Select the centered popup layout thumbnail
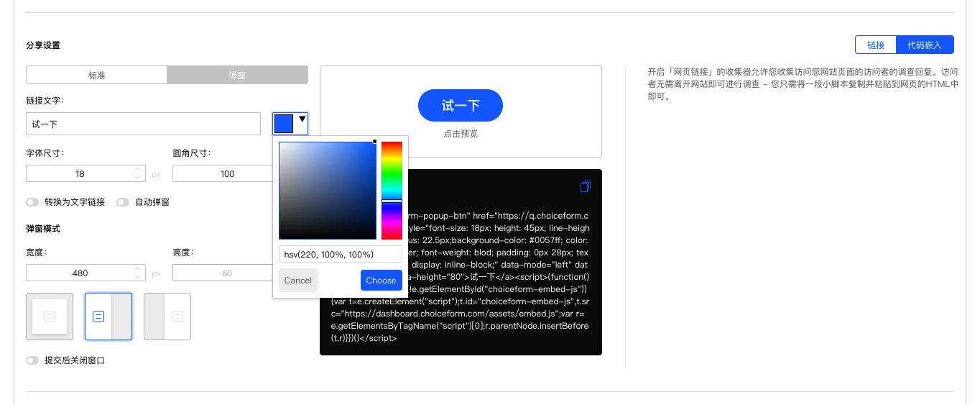Viewport: 980px width, 405px height. pos(50,317)
